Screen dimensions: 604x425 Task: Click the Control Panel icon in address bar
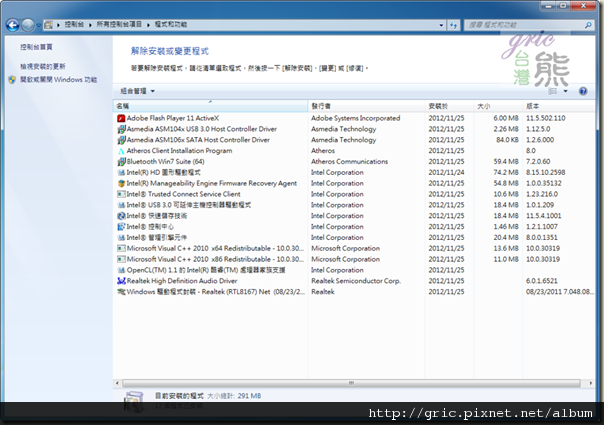(x=49, y=25)
